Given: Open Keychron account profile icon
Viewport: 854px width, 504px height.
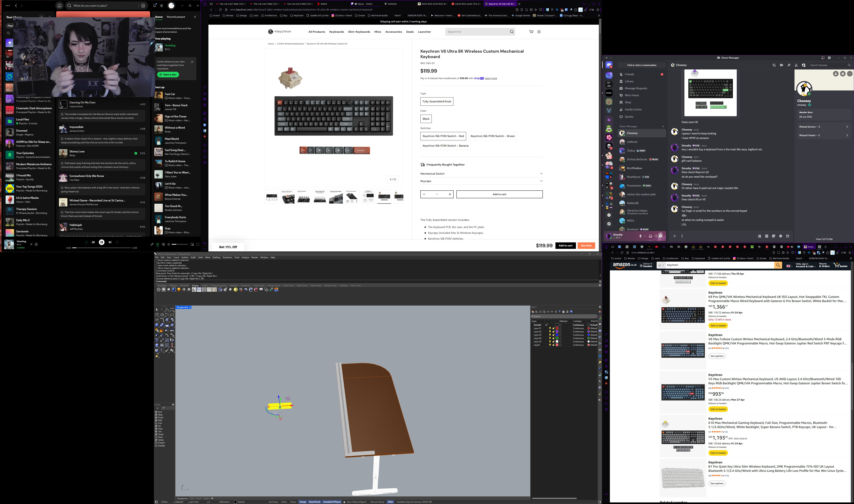Looking at the screenshot, I should 539,31.
